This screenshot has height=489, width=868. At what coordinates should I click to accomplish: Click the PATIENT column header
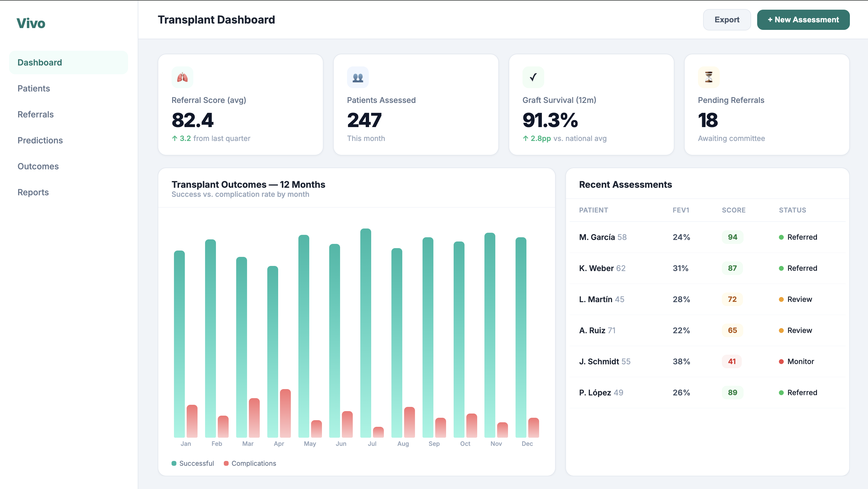coord(594,210)
